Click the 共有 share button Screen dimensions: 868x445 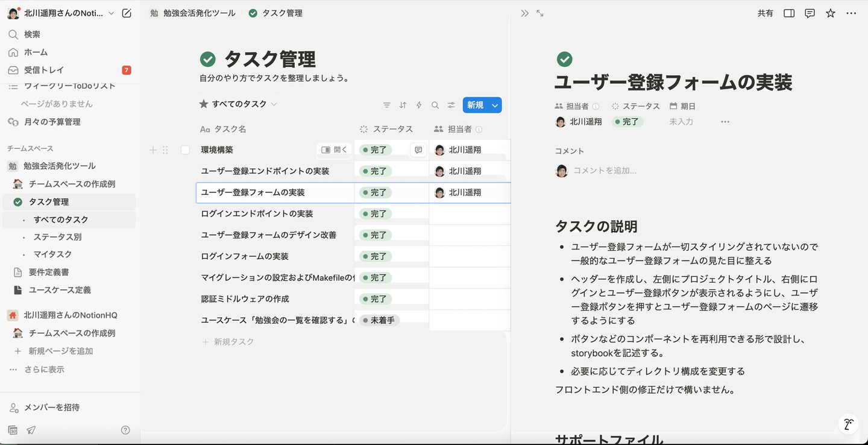pos(766,13)
